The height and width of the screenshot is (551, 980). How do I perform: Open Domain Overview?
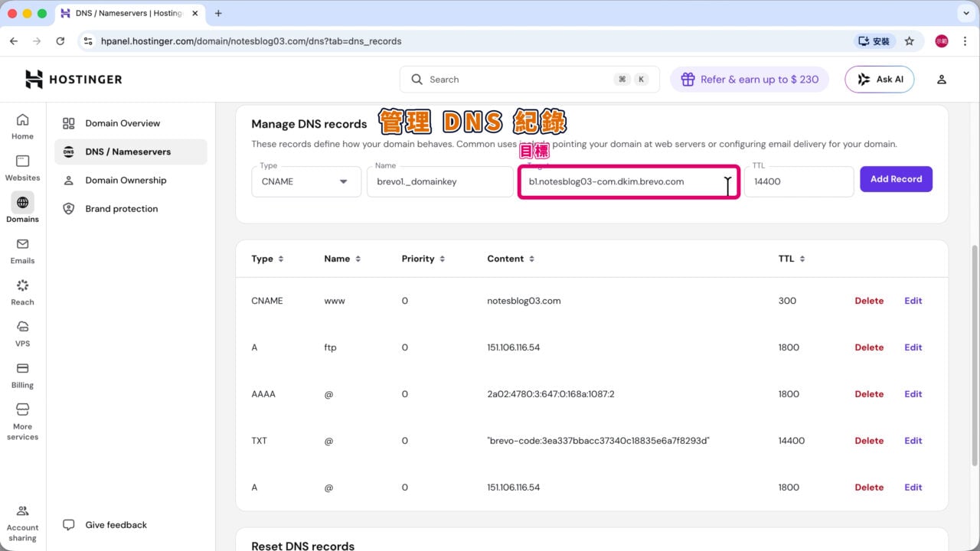(130, 123)
